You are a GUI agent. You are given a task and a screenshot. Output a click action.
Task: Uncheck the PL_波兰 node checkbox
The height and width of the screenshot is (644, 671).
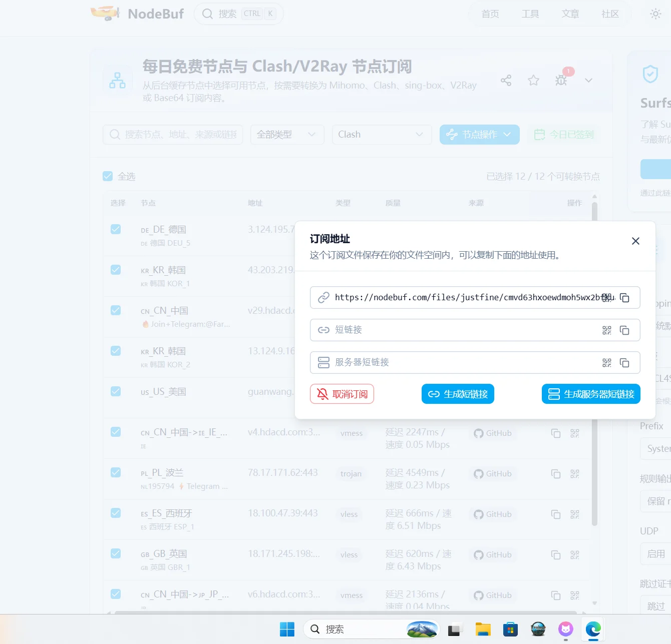[116, 472]
